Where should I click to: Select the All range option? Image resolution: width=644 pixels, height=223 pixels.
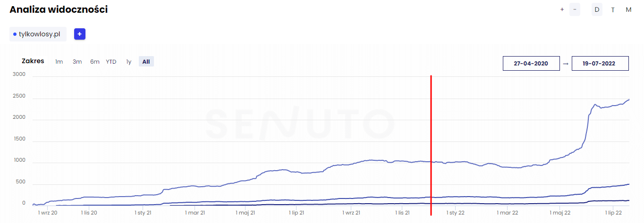pos(146,61)
